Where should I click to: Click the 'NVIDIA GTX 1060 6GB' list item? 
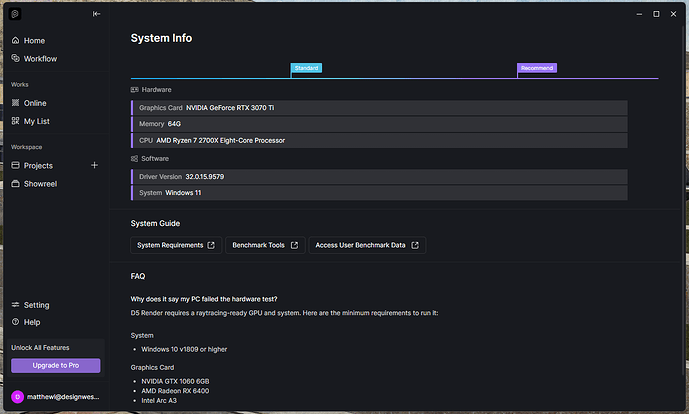pos(175,381)
